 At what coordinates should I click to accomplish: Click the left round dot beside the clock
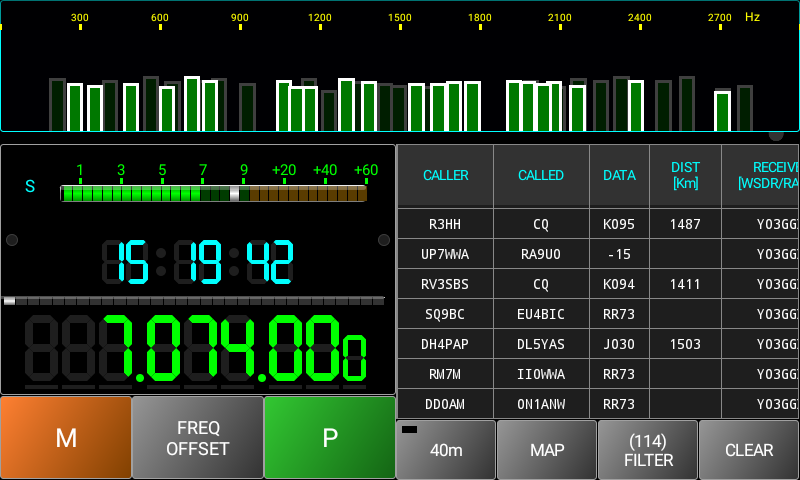12,240
